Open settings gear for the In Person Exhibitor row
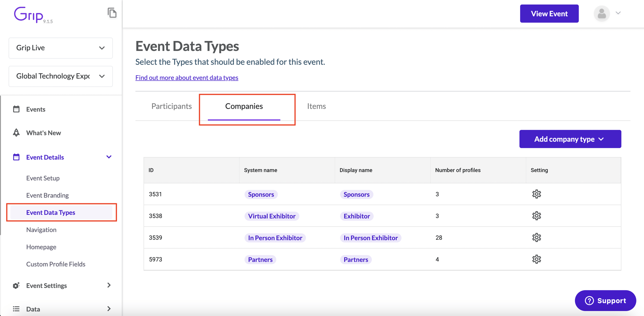Viewport: 644px width, 316px height. pyautogui.click(x=536, y=237)
